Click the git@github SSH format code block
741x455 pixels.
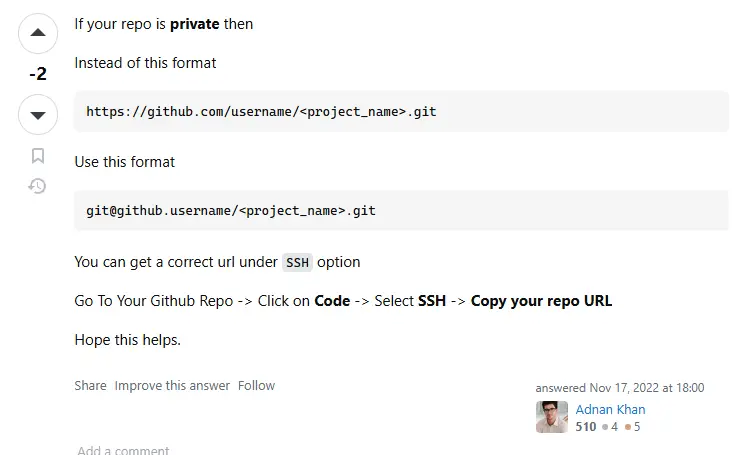click(401, 211)
